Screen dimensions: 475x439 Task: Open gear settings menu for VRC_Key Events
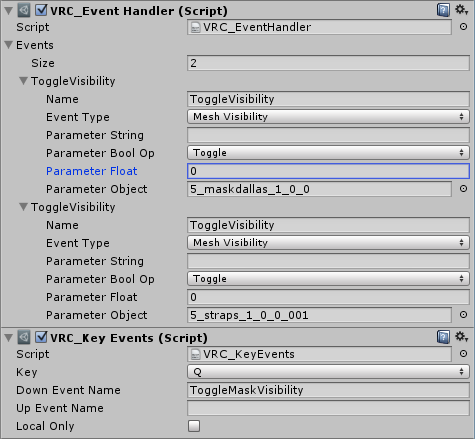coord(462,337)
